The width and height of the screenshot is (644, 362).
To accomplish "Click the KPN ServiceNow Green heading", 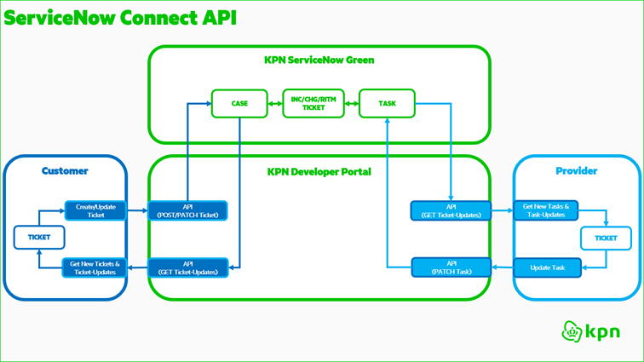I will point(319,60).
